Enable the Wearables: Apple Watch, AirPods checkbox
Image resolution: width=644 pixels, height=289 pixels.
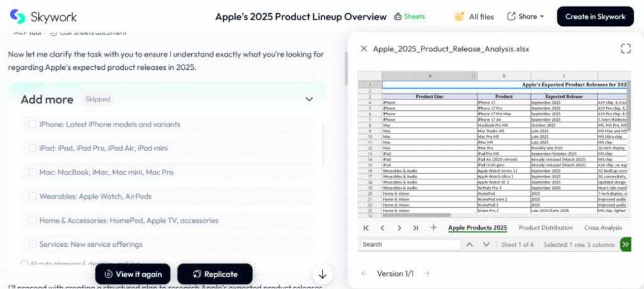33,196
